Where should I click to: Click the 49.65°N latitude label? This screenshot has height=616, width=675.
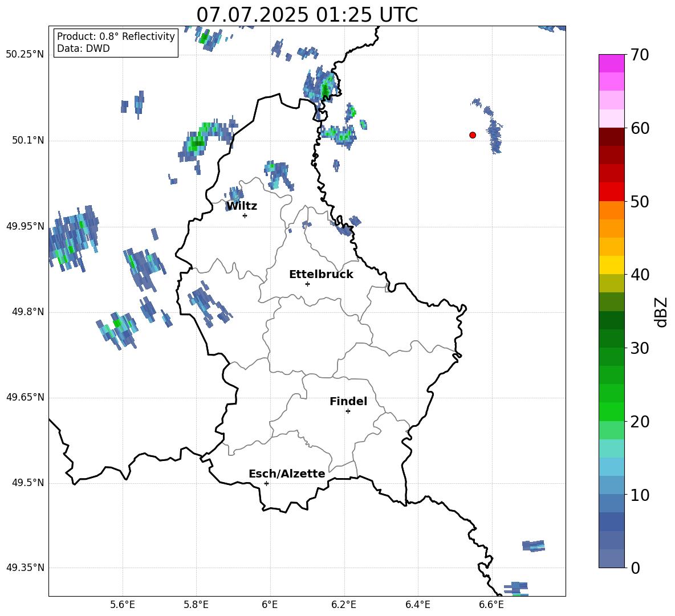click(25, 397)
